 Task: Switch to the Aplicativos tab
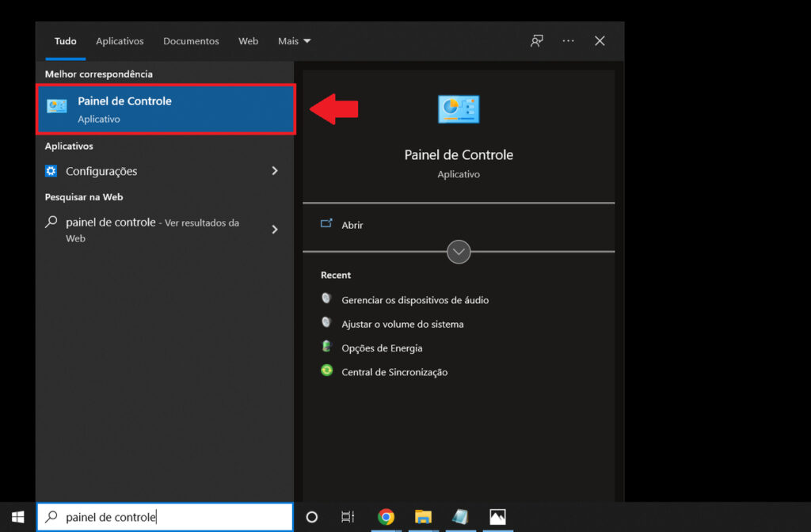pyautogui.click(x=120, y=40)
